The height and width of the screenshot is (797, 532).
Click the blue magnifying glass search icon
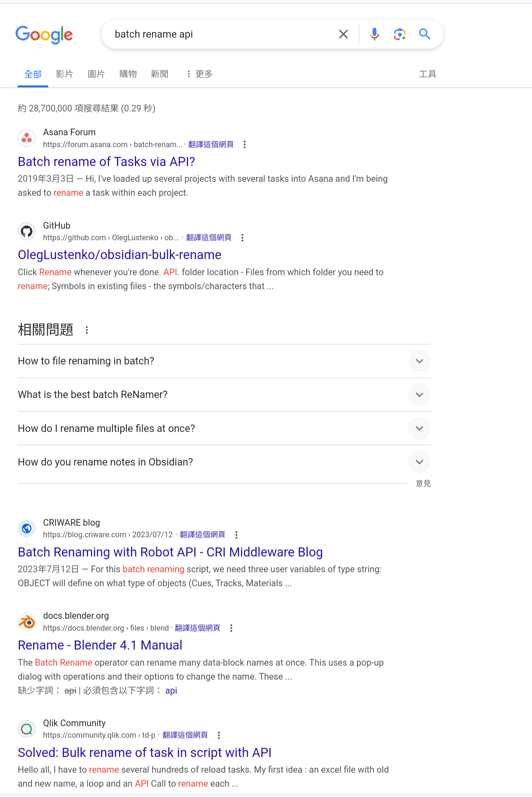(425, 34)
